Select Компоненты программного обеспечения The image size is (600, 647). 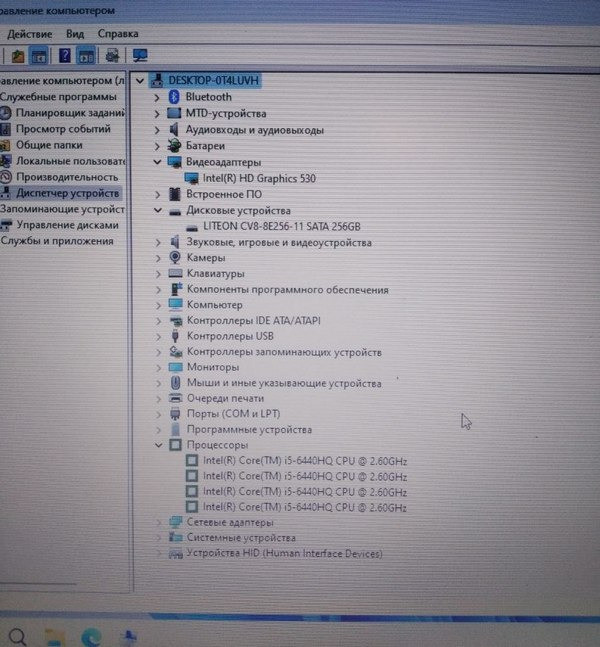(x=288, y=290)
